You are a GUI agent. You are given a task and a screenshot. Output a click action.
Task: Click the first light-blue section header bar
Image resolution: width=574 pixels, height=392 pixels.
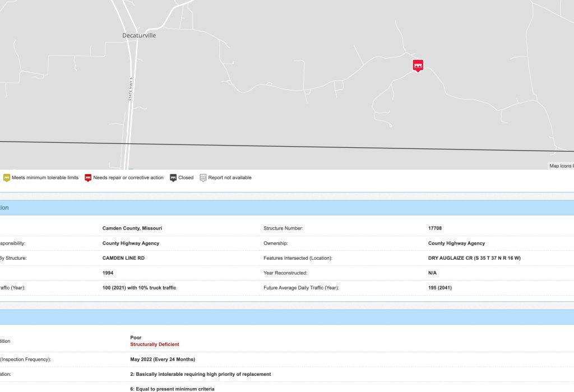[287, 208]
